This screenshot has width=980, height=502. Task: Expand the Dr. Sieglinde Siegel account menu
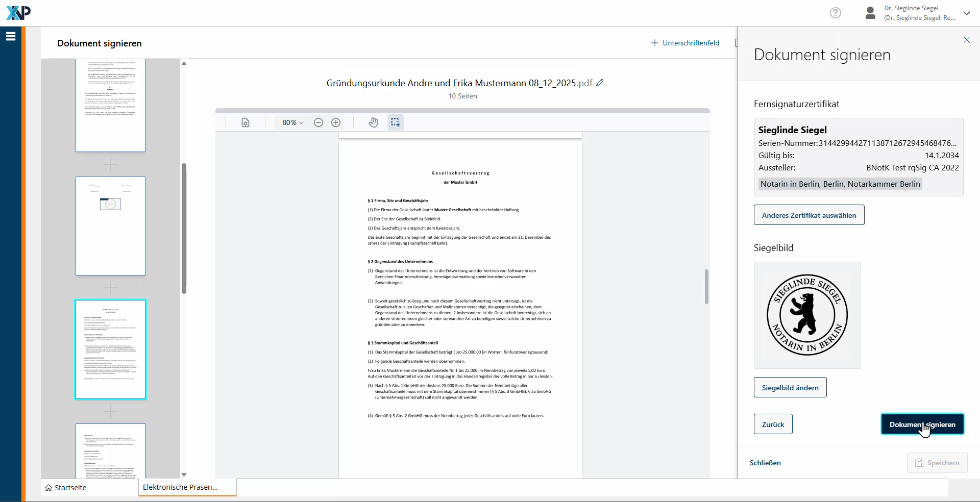pyautogui.click(x=966, y=13)
